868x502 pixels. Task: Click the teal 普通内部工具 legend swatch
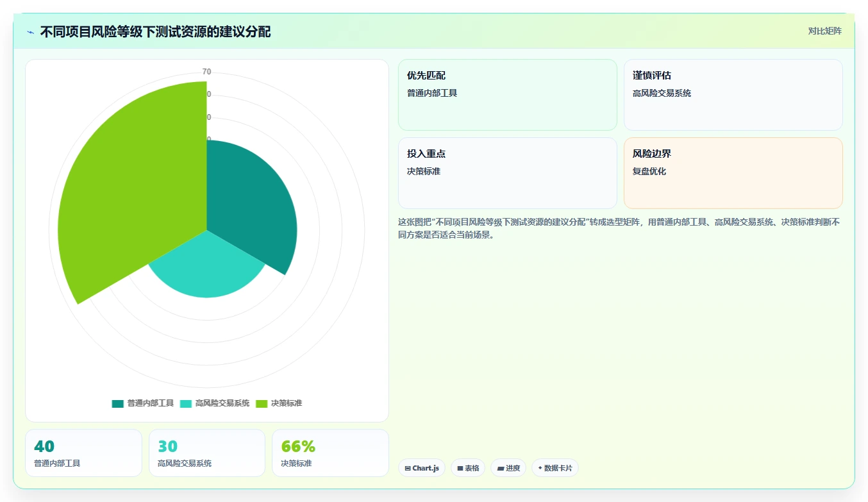coord(117,404)
